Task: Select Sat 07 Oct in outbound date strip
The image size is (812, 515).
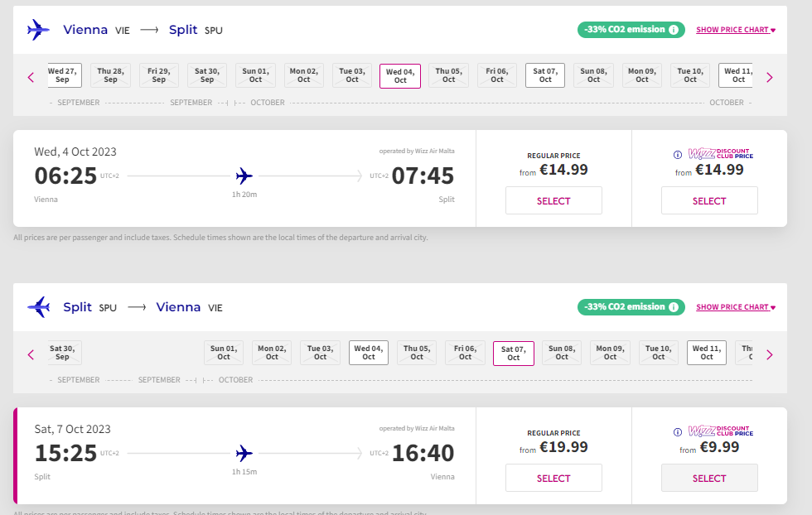Action: pyautogui.click(x=545, y=75)
